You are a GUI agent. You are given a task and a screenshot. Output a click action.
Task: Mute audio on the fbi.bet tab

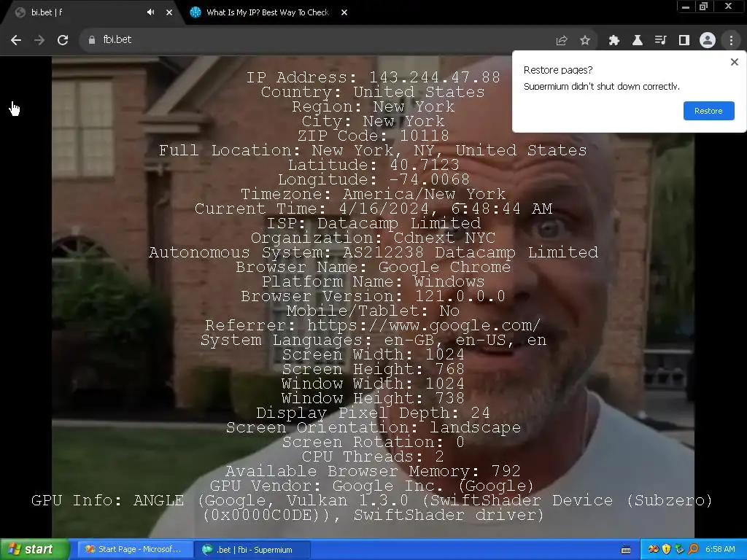coord(150,12)
